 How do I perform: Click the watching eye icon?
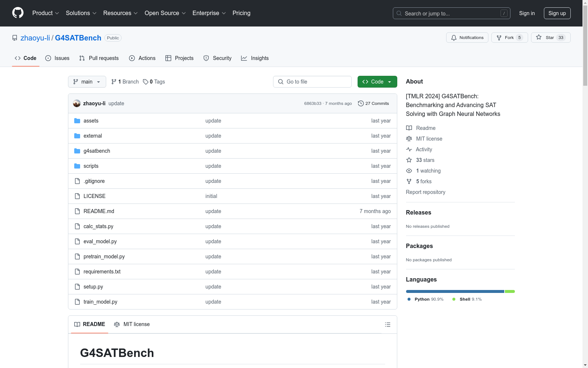click(x=409, y=171)
